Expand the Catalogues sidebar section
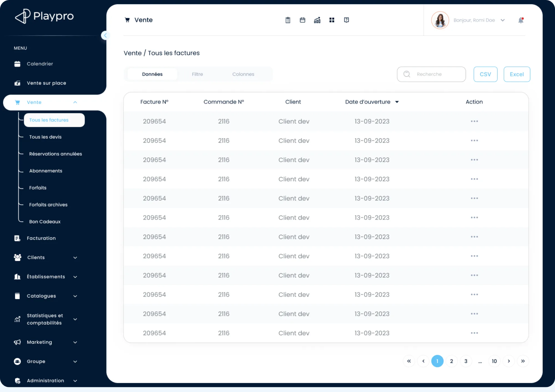This screenshot has height=392, width=555. (75, 296)
